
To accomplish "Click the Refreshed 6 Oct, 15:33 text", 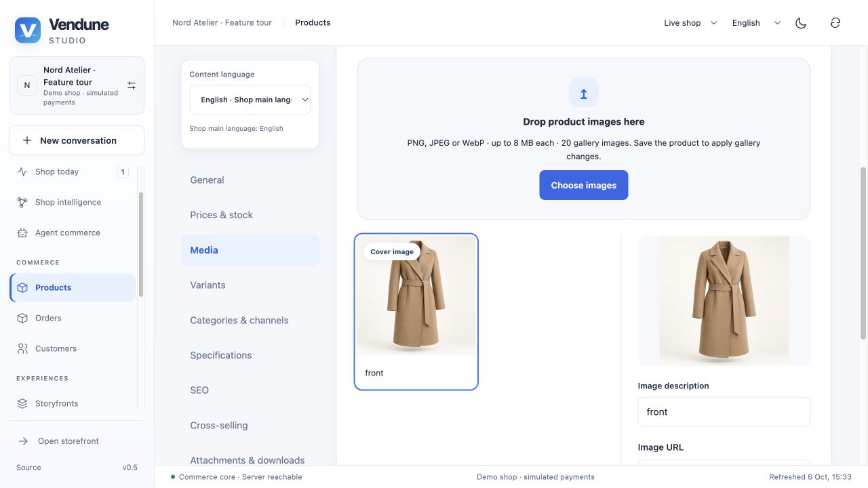I will [x=810, y=477].
